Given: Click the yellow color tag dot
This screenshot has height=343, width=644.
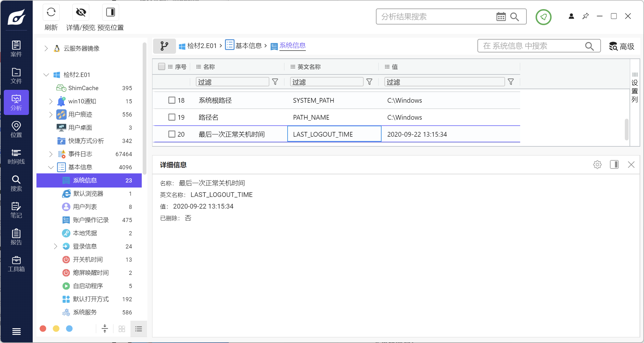Looking at the screenshot, I should click(x=56, y=329).
